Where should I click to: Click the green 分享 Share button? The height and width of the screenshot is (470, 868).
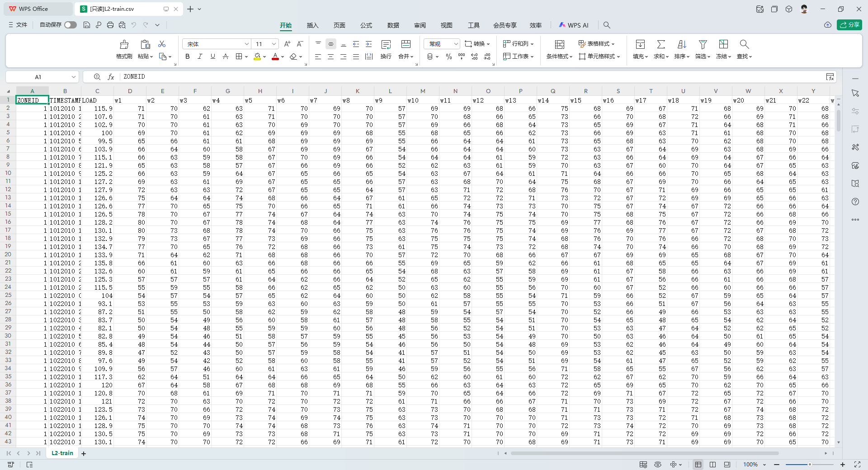click(x=849, y=25)
